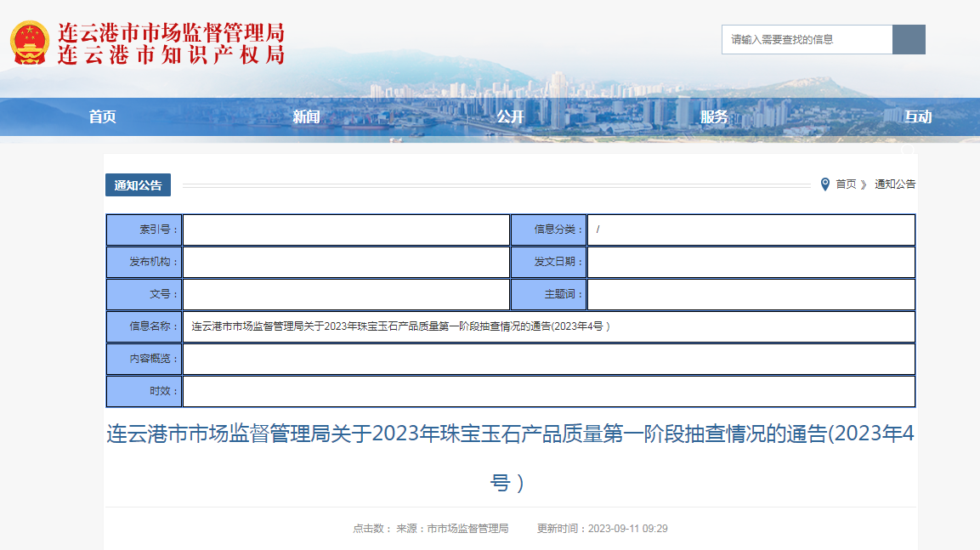Click the national emblem logo
The image size is (980, 550).
pos(30,43)
